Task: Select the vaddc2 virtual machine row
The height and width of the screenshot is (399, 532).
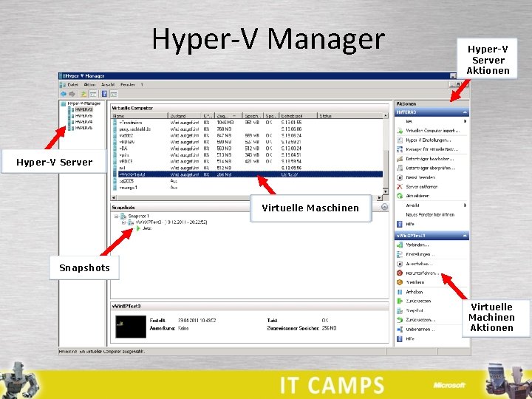Action: (x=248, y=135)
